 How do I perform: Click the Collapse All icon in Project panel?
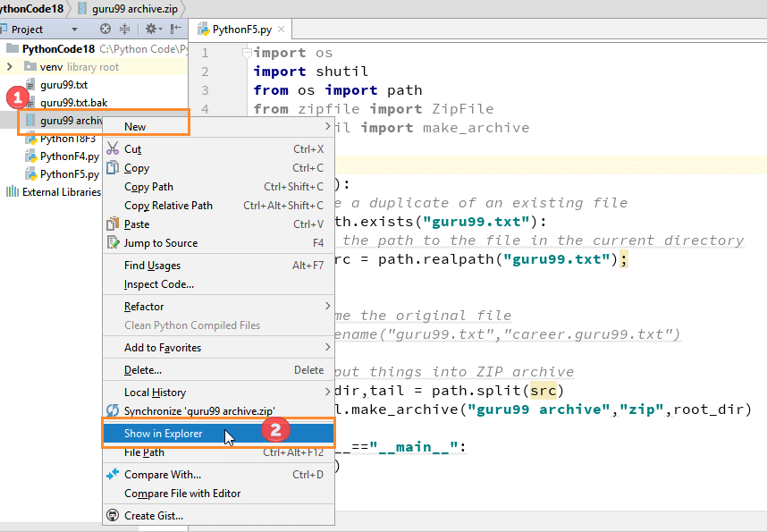(x=125, y=29)
